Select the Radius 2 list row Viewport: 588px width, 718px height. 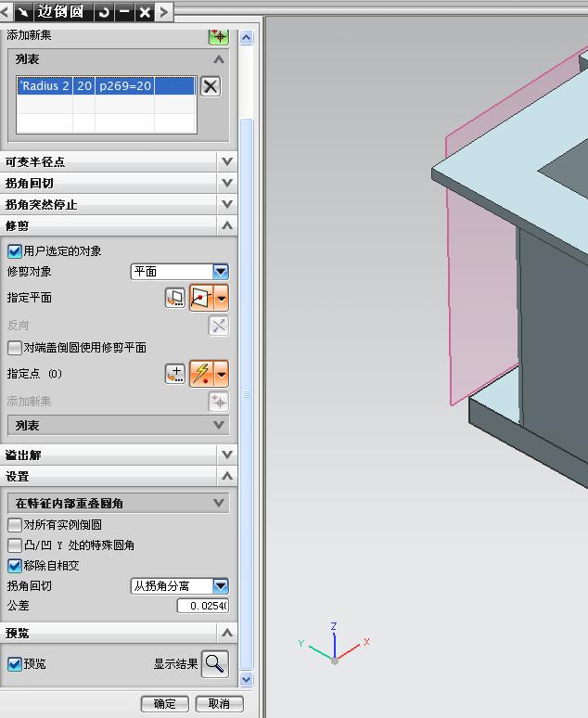tap(107, 85)
